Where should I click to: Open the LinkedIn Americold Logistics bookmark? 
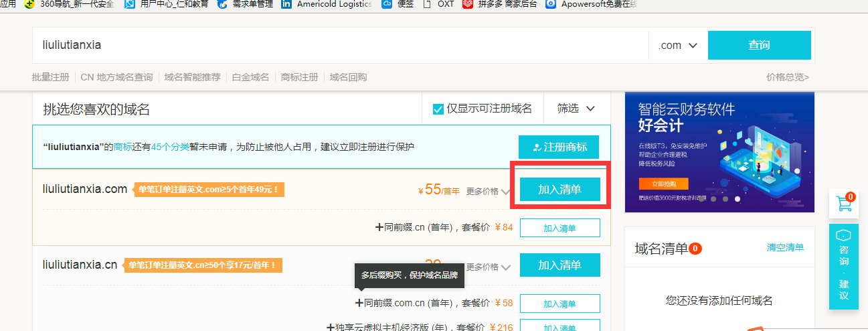[x=327, y=4]
